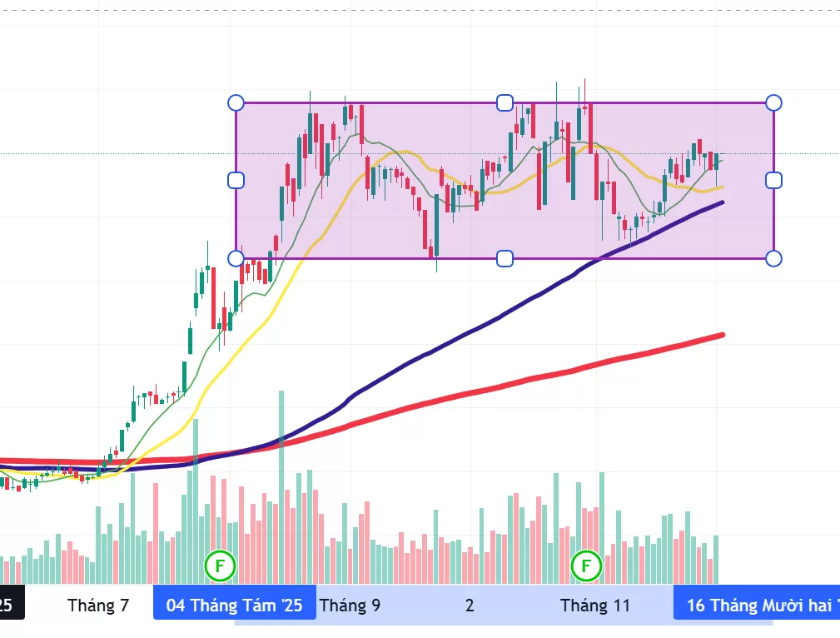Click the 'Tháng 7' time axis label
This screenshot has height=638, width=840.
98,606
